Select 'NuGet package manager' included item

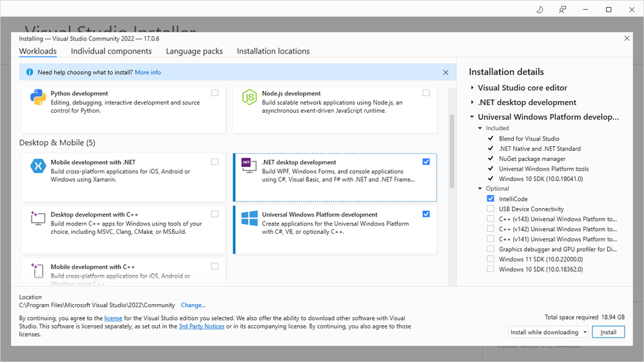532,158
